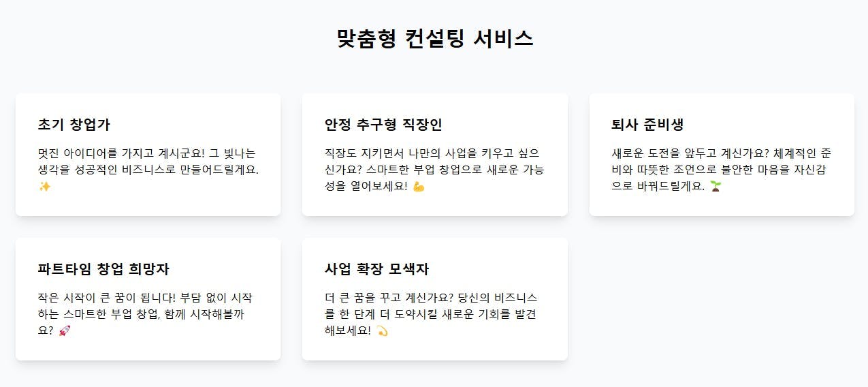Click description text starting with 작은 시작이
Viewport: 868px width, 387px height.
pos(147,314)
